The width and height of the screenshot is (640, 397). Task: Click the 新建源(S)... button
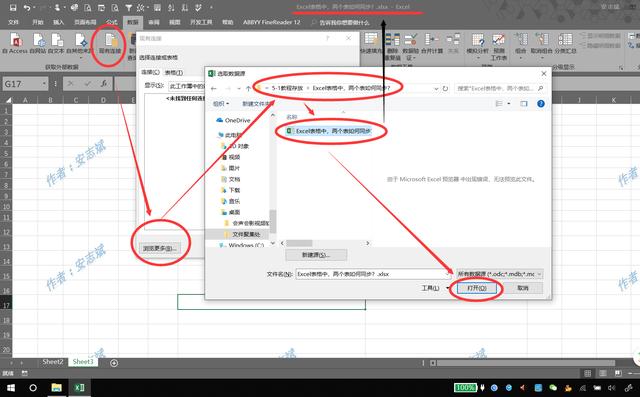[316, 255]
